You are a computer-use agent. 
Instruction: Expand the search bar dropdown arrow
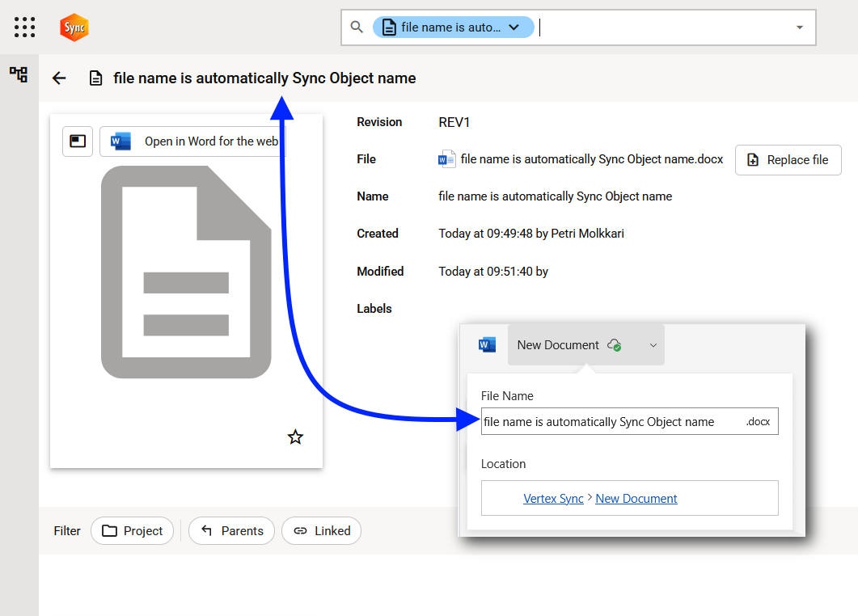800,27
